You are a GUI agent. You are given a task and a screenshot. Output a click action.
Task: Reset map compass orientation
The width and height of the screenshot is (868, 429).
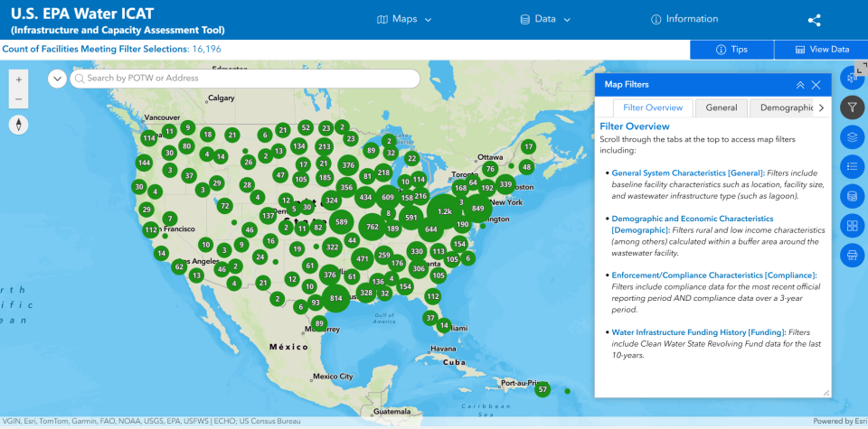(19, 125)
